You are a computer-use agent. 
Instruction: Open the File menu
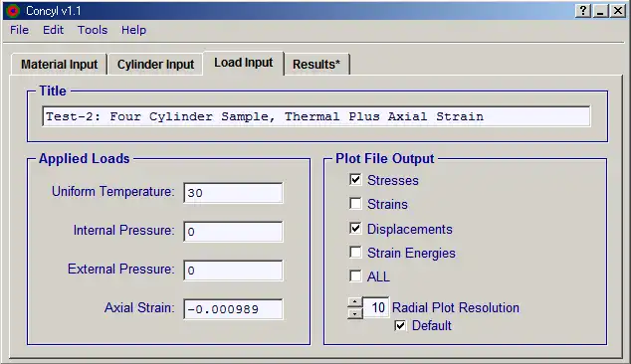19,30
